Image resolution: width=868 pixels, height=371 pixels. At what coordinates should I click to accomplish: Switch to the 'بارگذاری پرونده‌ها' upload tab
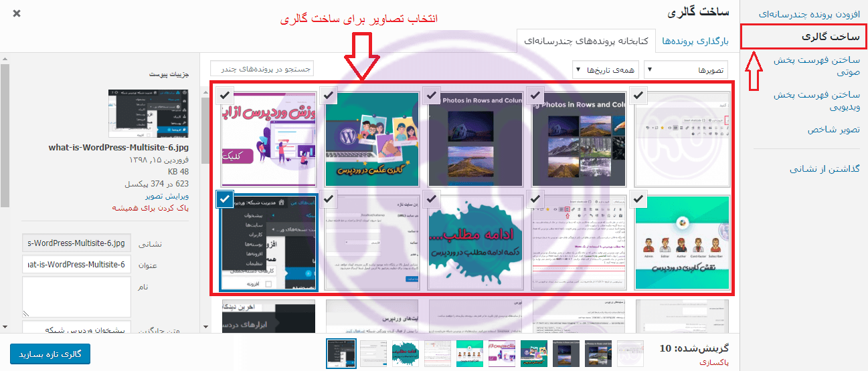point(695,41)
